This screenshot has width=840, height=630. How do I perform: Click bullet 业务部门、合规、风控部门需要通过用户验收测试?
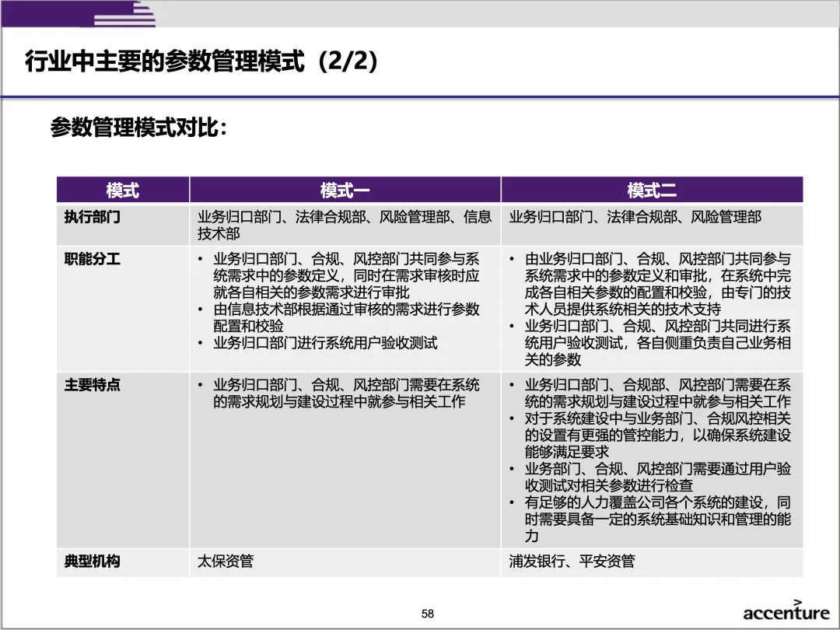pyautogui.click(x=650, y=477)
